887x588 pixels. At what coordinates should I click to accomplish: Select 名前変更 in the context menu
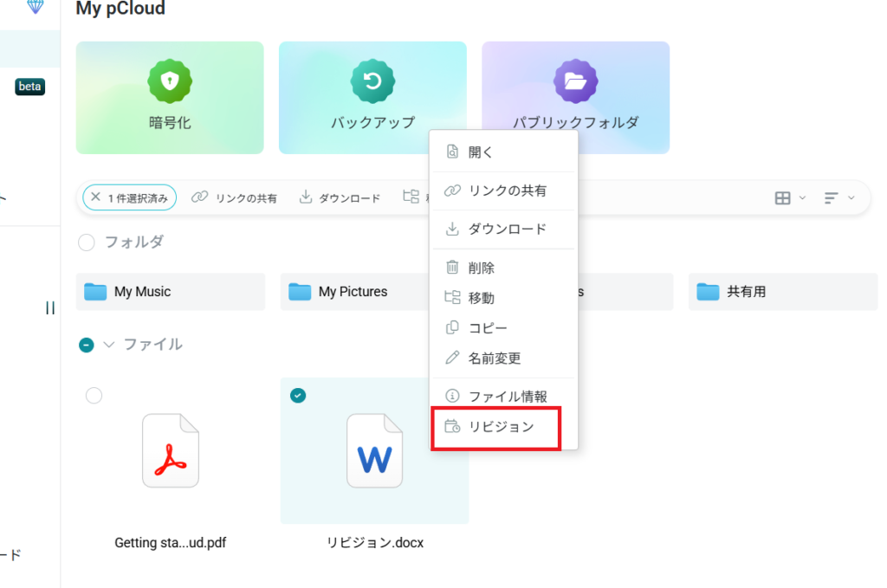click(x=494, y=359)
